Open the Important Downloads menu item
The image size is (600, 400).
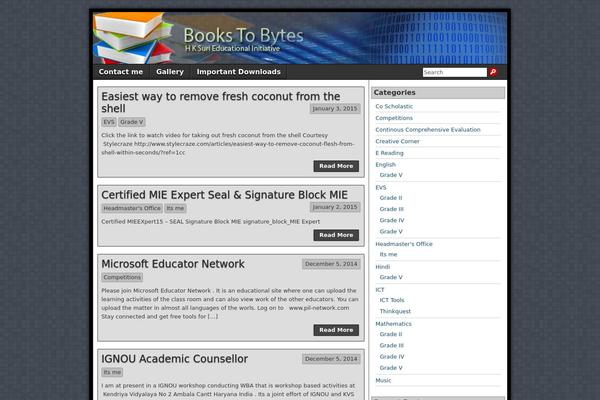tap(238, 72)
